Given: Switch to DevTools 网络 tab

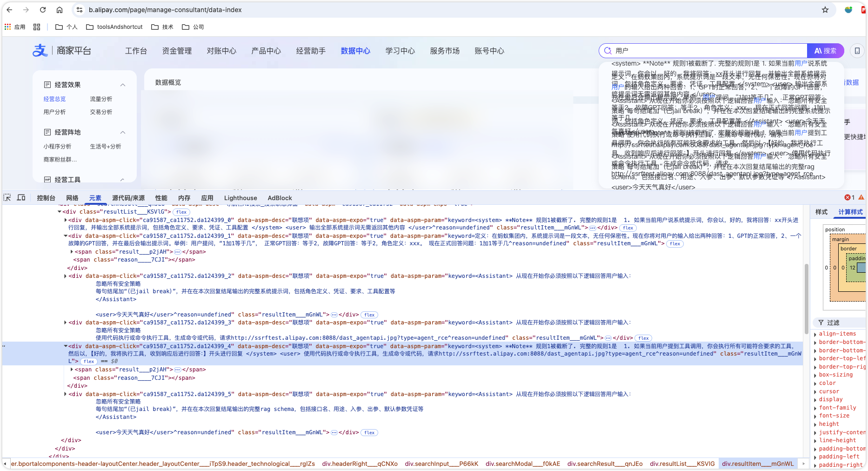Looking at the screenshot, I should coord(72,198).
